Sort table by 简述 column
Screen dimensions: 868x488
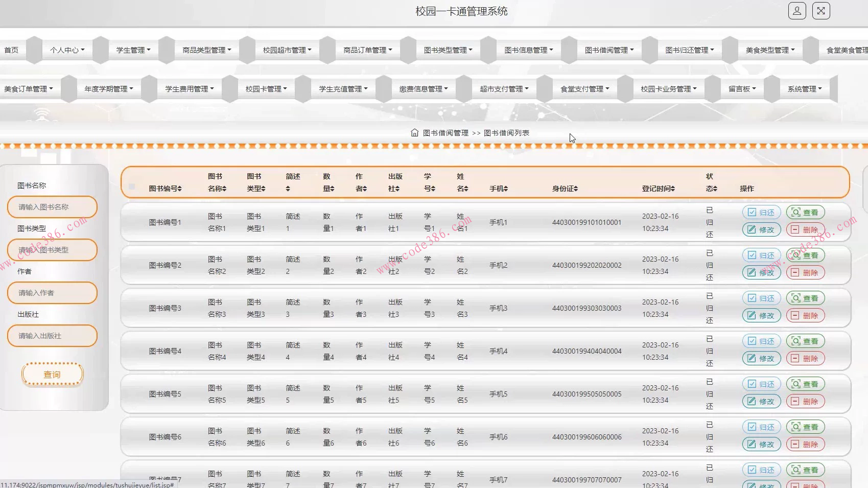(x=293, y=182)
